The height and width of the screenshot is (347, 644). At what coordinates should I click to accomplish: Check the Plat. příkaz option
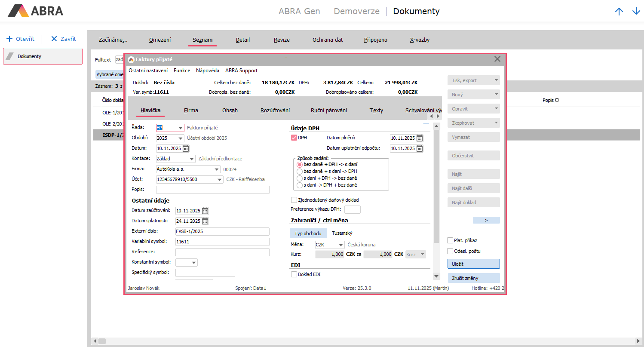pos(450,240)
